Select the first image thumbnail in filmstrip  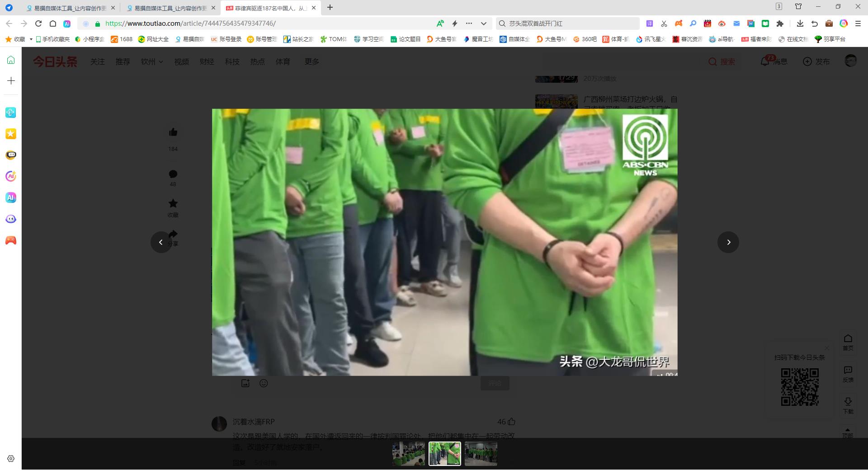409,454
